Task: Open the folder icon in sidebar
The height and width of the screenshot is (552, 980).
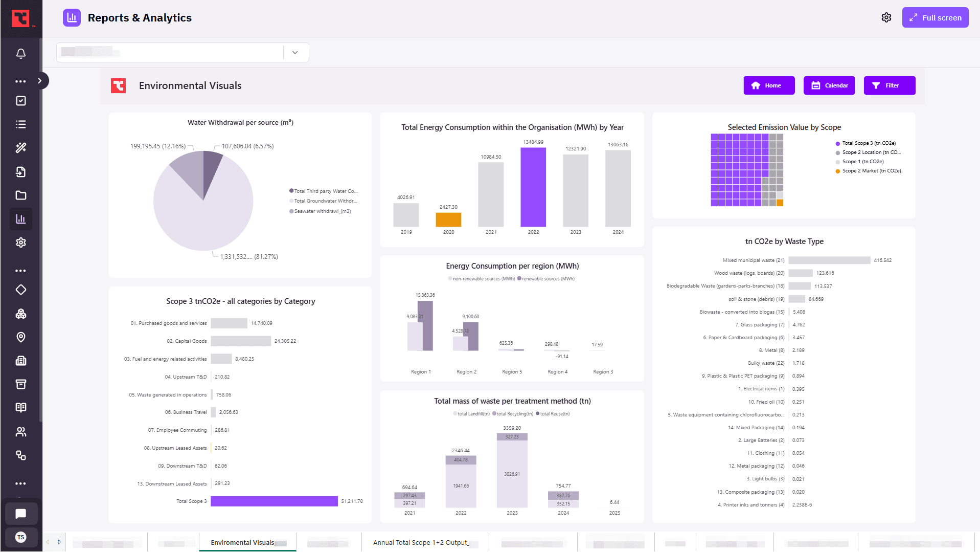Action: [x=21, y=195]
